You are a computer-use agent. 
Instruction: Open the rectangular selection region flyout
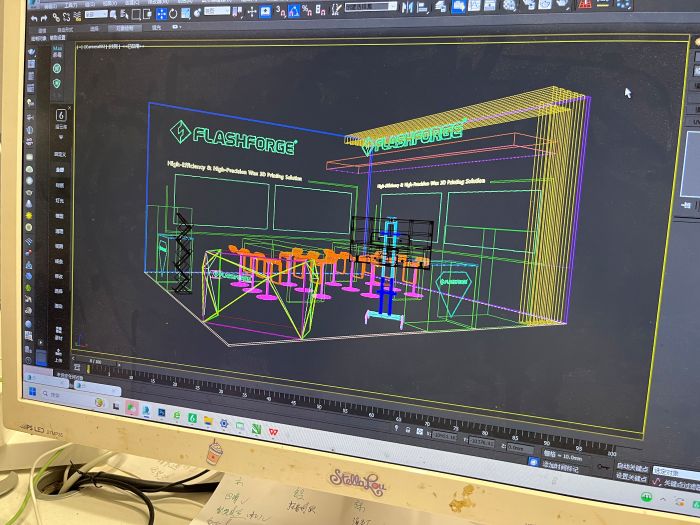coord(136,14)
